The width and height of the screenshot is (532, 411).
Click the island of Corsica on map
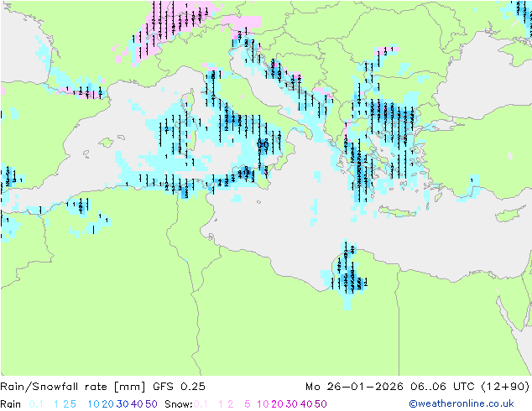click(189, 101)
